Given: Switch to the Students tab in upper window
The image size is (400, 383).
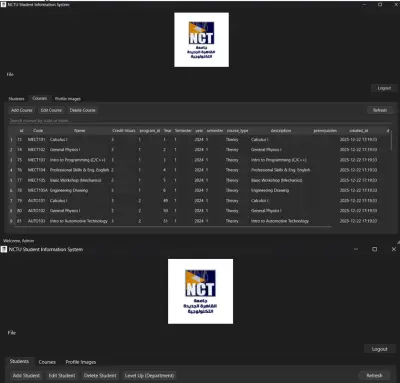Looking at the screenshot, I should click(16, 99).
